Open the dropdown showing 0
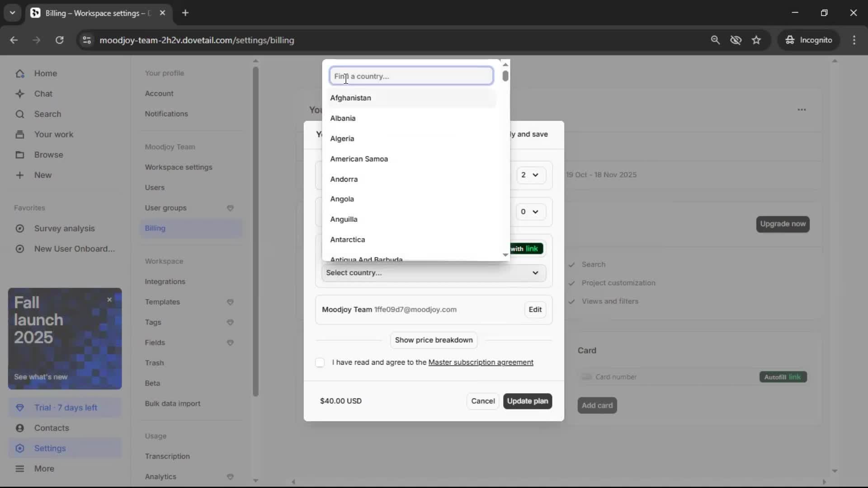 click(x=529, y=211)
